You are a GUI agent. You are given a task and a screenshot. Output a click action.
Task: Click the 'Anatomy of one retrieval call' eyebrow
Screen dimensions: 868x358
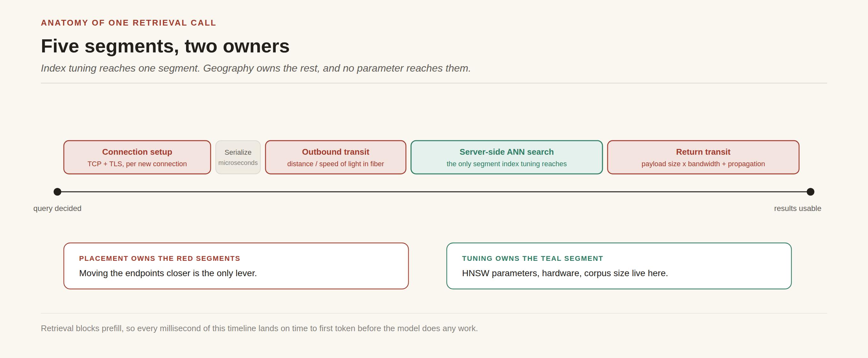[128, 23]
